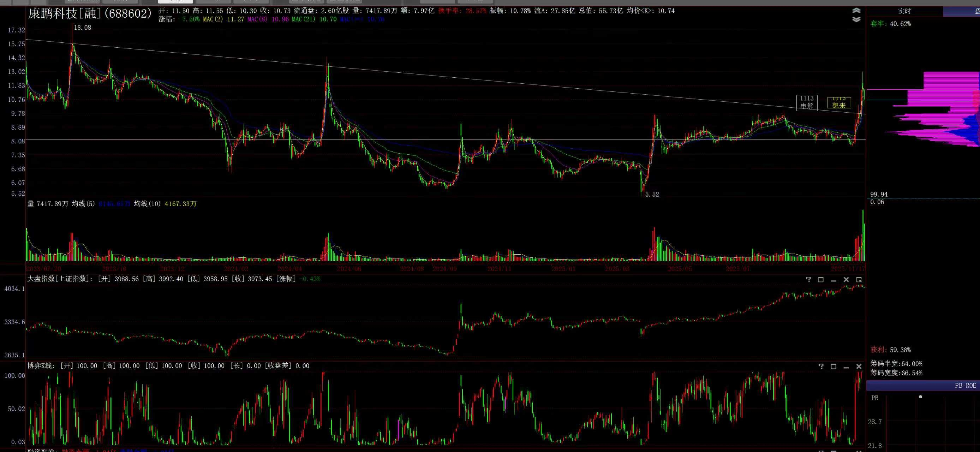Viewport: 980px width, 452px height.
Task: Maximize the 博弈K线 indicator panel
Action: pos(833,367)
